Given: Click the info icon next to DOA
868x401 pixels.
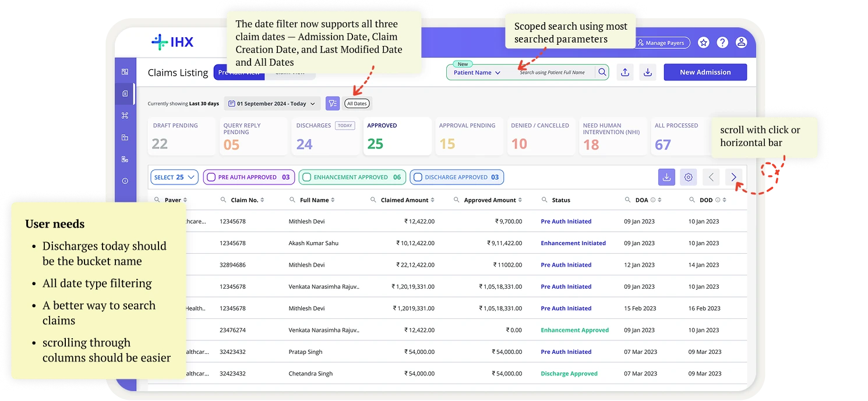Looking at the screenshot, I should pyautogui.click(x=652, y=200).
